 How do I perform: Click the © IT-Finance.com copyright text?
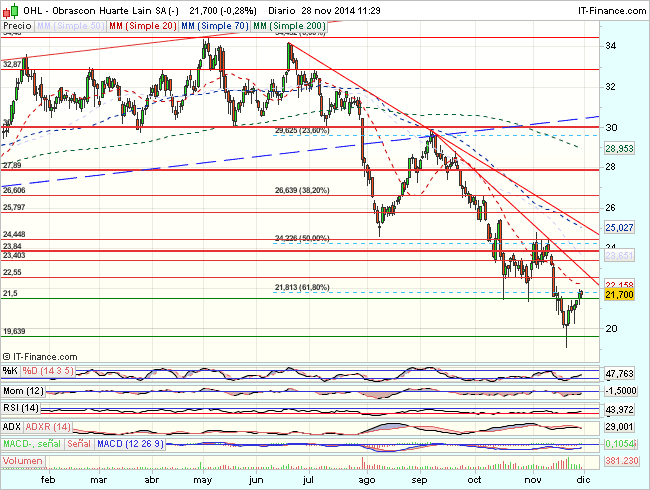(x=40, y=357)
